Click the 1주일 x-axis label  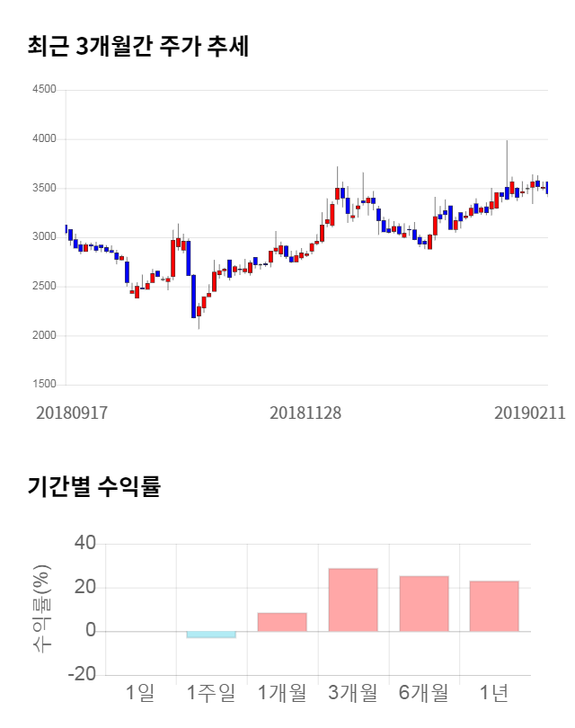point(211,693)
